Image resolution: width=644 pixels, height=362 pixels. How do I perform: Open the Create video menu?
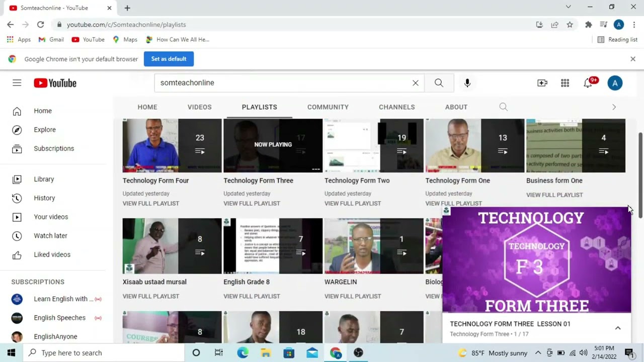(x=542, y=83)
